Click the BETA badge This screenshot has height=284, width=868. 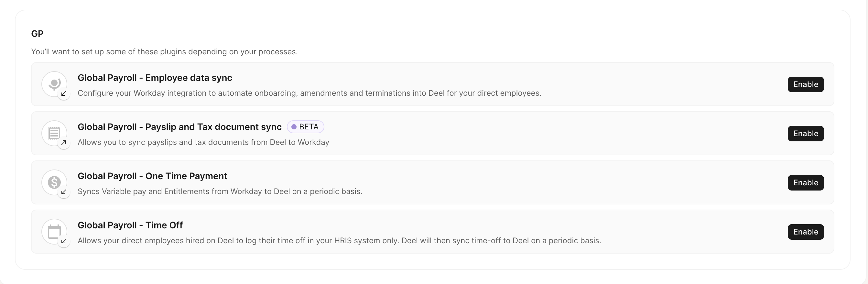[305, 127]
